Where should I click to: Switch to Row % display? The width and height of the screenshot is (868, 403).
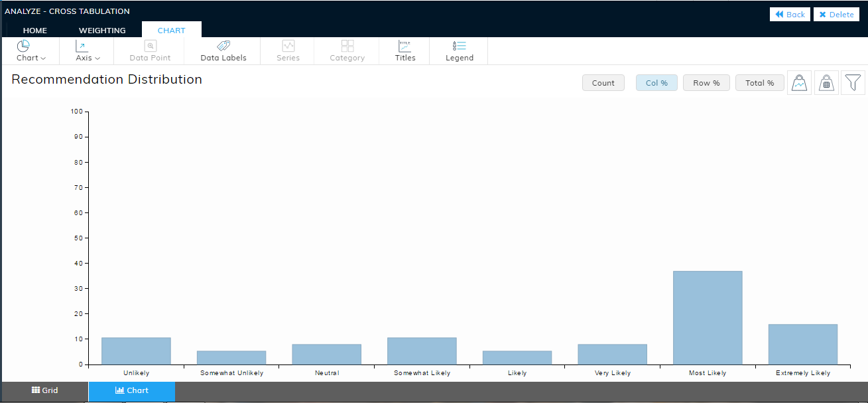(706, 83)
